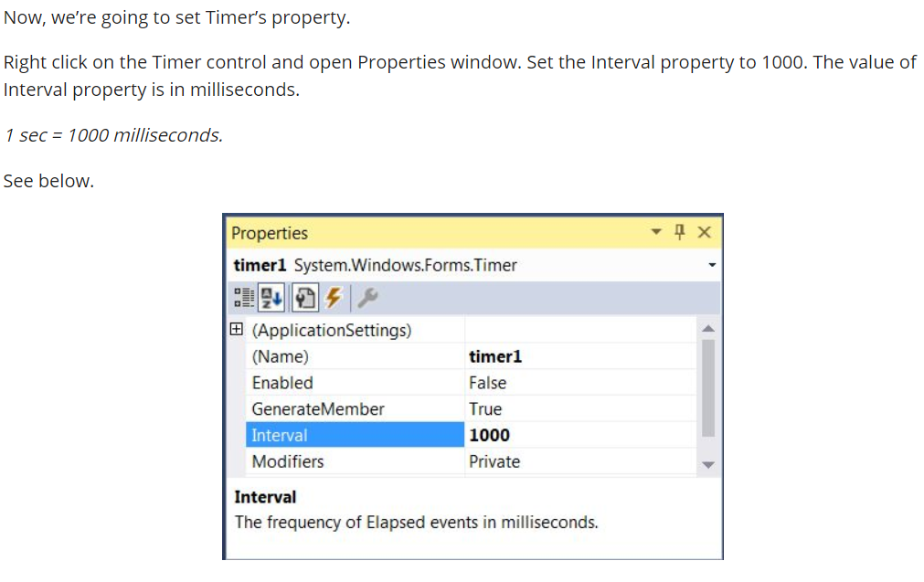Screen dimensions: 924x582
Task: Select the Enabled property row
Action: (282, 383)
